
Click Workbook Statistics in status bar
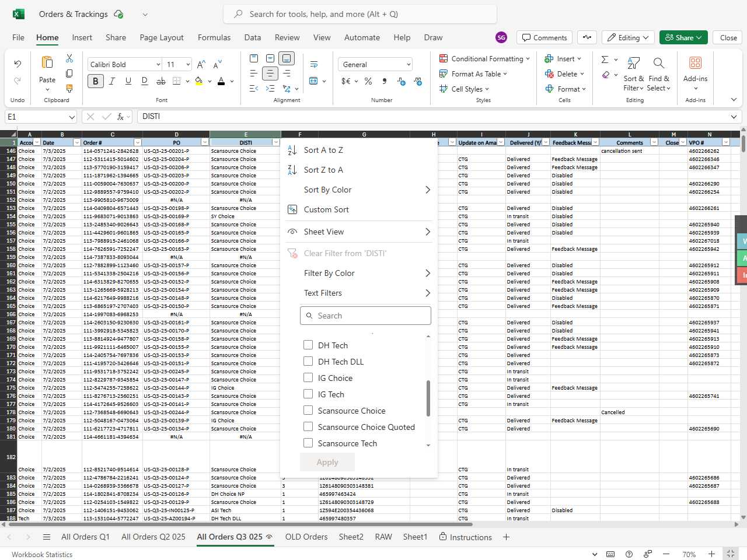coord(42,554)
